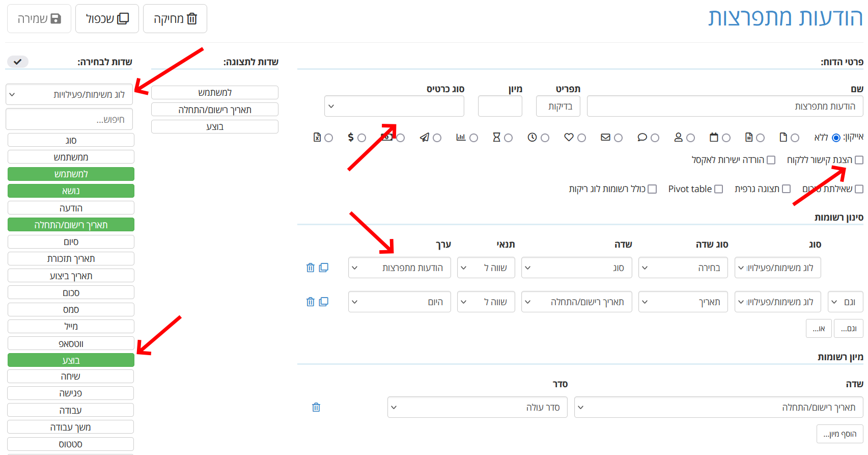Expand the הודעות מתפרצות value dropdown
Screen dimensions: 868x455
(x=400, y=267)
